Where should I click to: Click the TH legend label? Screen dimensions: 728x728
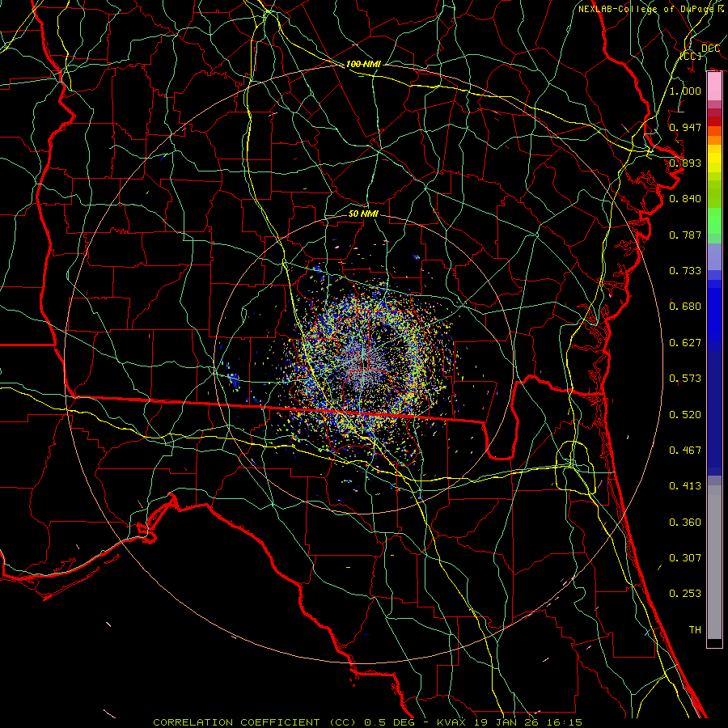pos(695,630)
